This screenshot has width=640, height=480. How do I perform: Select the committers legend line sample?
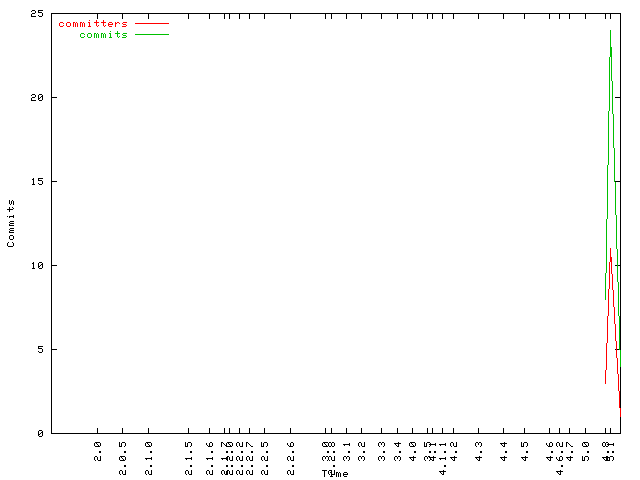(152, 23)
